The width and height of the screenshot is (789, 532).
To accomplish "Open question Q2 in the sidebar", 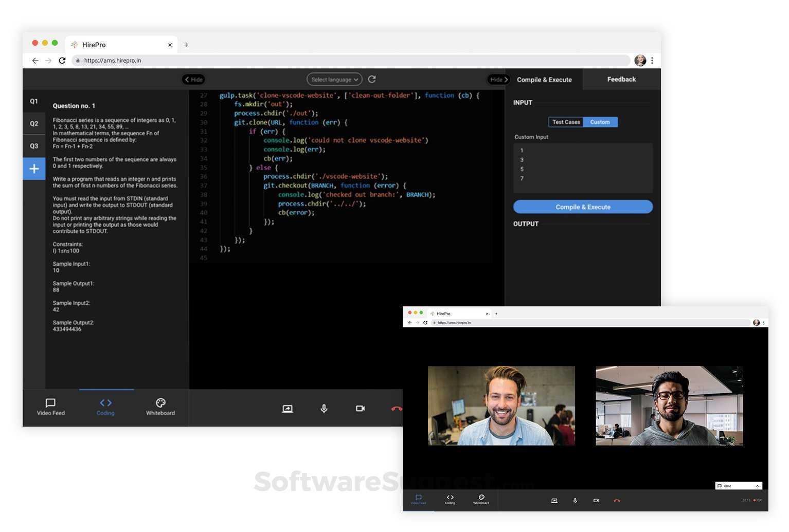I will 34,124.
